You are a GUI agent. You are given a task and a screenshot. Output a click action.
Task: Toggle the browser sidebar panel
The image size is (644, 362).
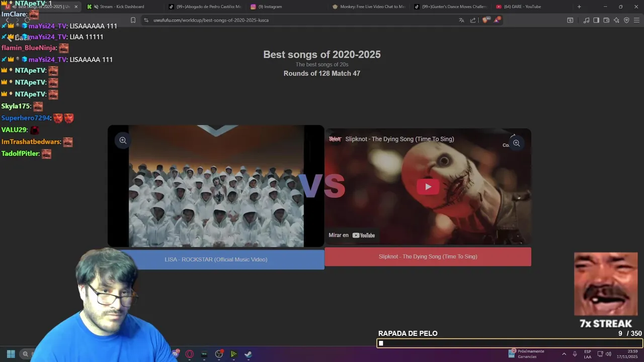596,20
